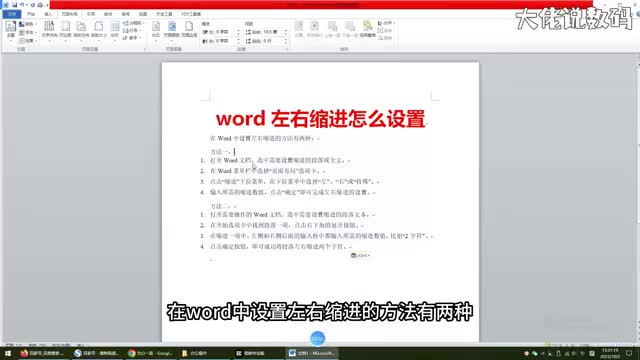Switch to Google Chrome on the taskbar

(x=150, y=353)
